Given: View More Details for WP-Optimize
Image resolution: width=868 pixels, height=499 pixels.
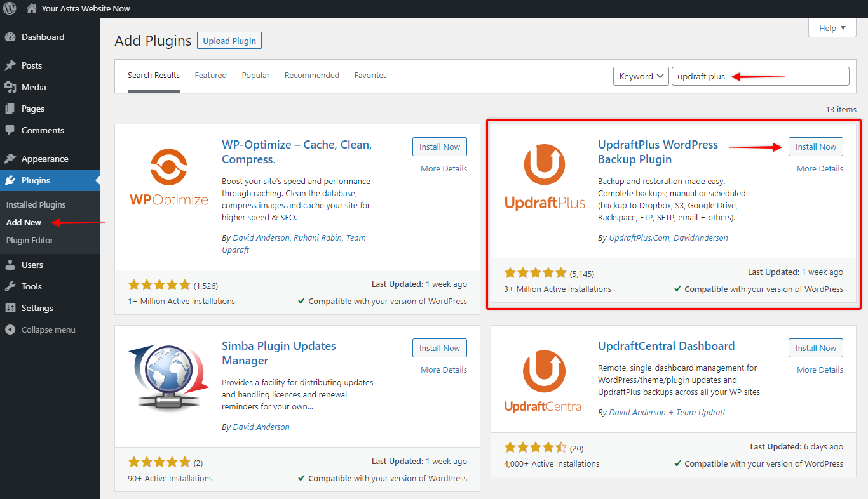Looking at the screenshot, I should (444, 168).
